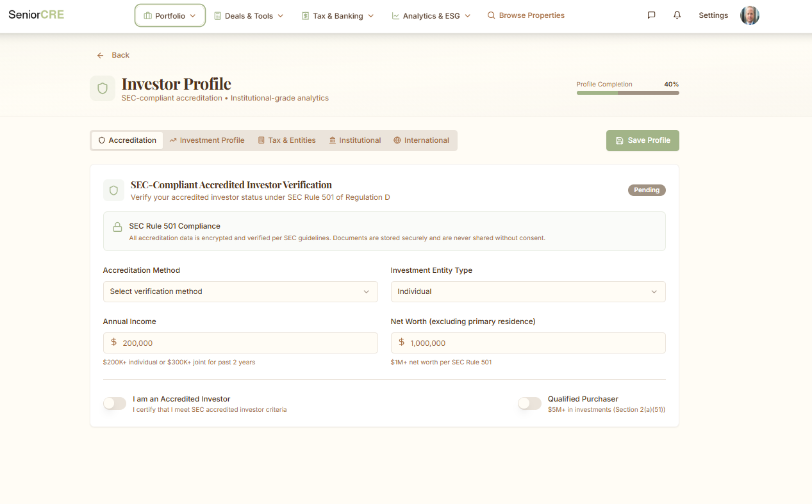Image resolution: width=812 pixels, height=504 pixels.
Task: Click the dollar icon in Annual Income
Action: [114, 343]
